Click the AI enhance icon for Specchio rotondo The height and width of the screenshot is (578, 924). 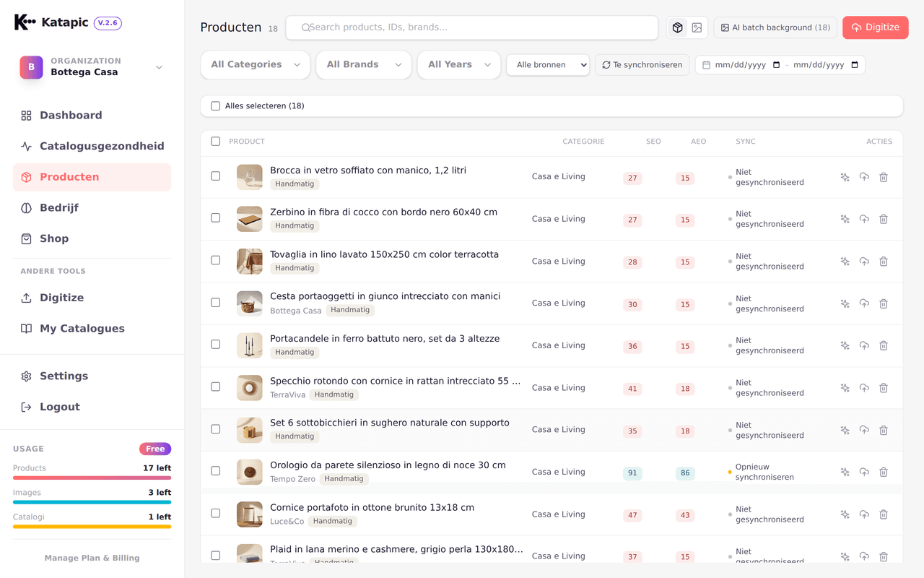[x=845, y=388]
